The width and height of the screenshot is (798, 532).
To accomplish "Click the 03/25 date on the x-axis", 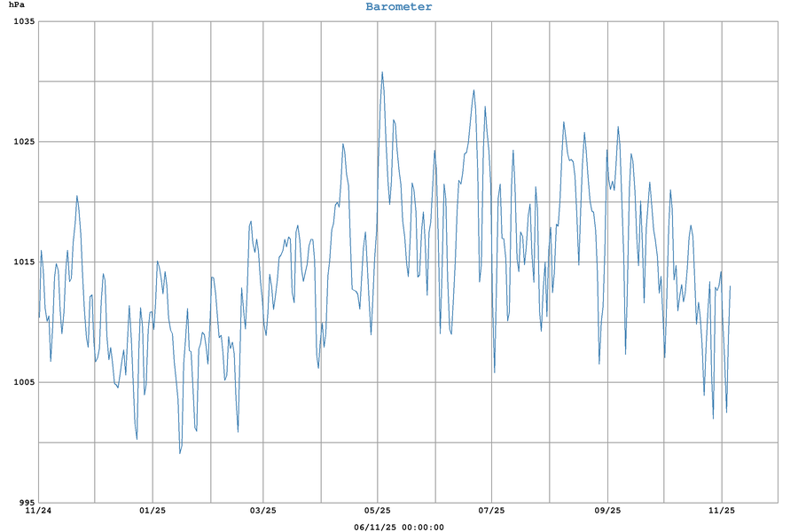I will (x=263, y=511).
